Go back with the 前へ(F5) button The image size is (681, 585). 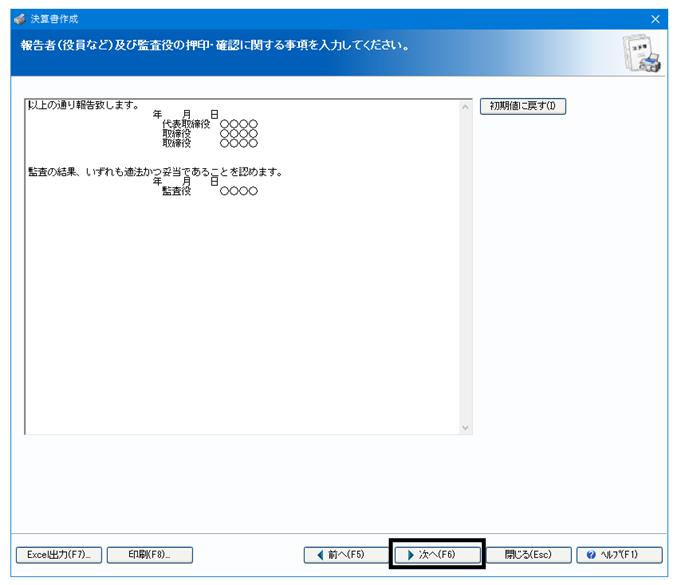click(346, 555)
